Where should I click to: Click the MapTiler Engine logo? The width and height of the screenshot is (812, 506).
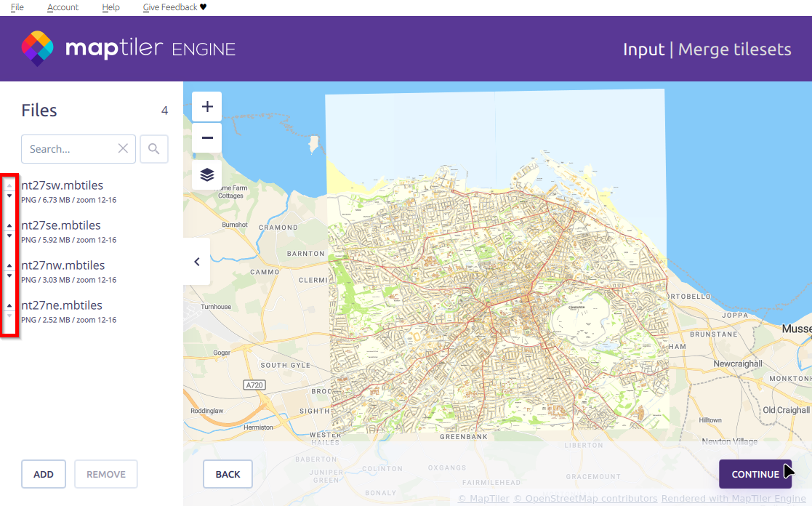[x=128, y=49]
